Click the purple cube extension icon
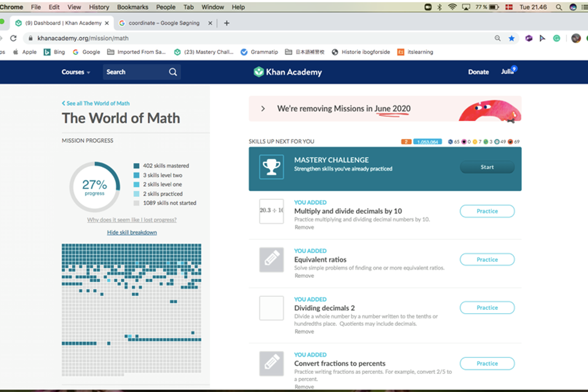This screenshot has height=392, width=588. tap(529, 38)
